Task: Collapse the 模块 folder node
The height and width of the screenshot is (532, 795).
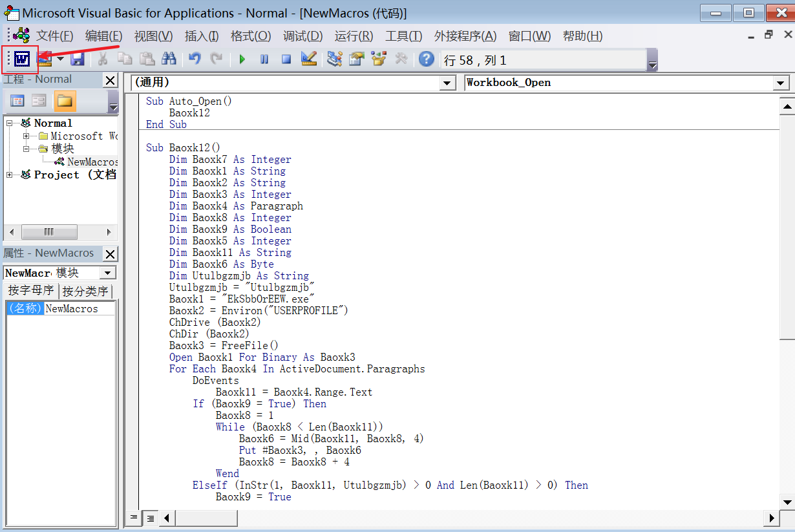Action: (x=26, y=149)
